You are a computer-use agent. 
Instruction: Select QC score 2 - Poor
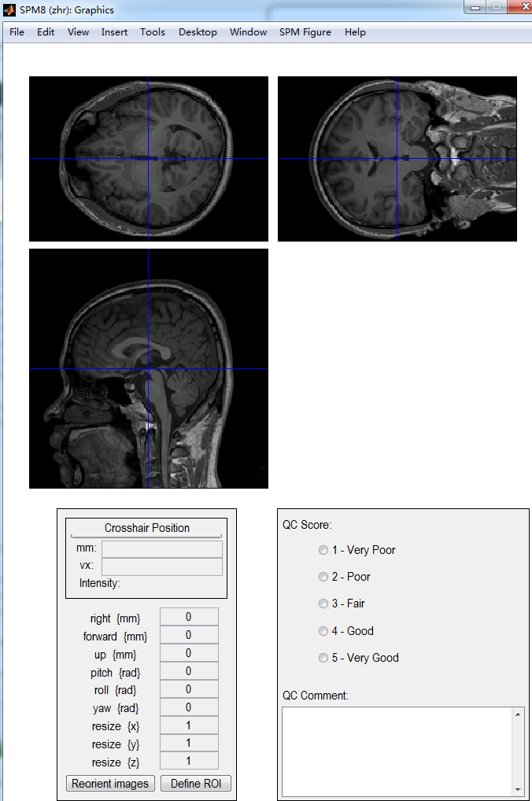click(x=323, y=577)
